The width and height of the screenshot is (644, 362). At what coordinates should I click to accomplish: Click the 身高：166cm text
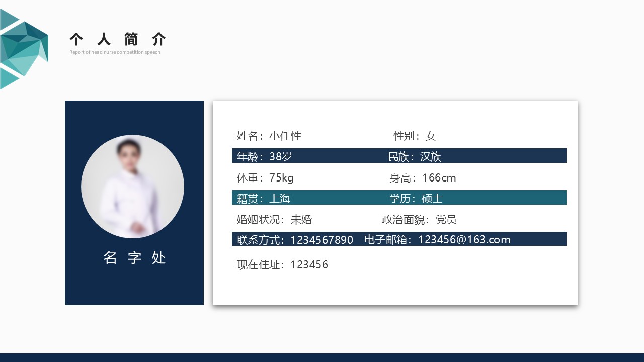click(x=423, y=177)
